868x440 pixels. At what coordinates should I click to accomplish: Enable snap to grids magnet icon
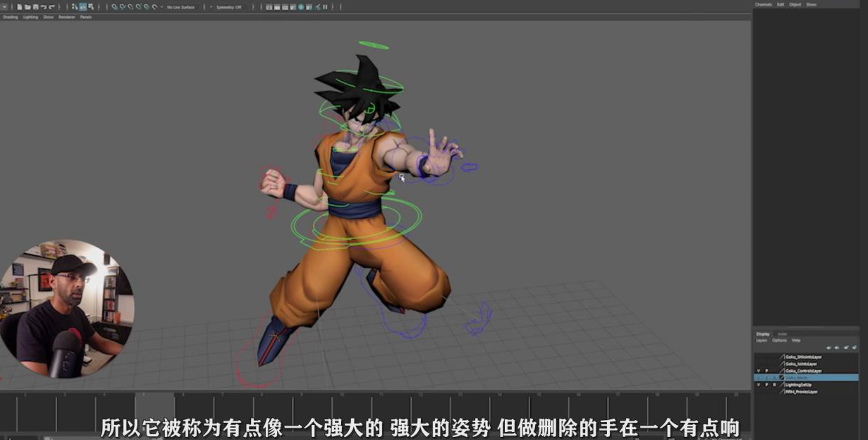(x=115, y=7)
